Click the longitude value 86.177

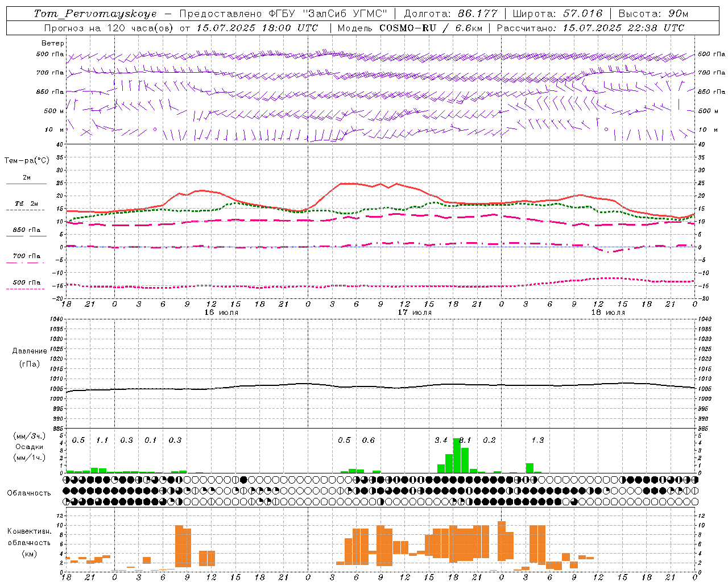point(477,14)
